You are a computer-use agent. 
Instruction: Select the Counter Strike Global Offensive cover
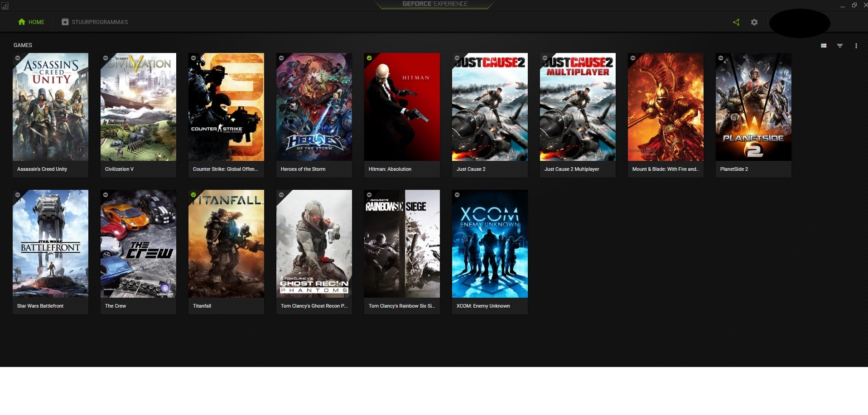tap(226, 107)
